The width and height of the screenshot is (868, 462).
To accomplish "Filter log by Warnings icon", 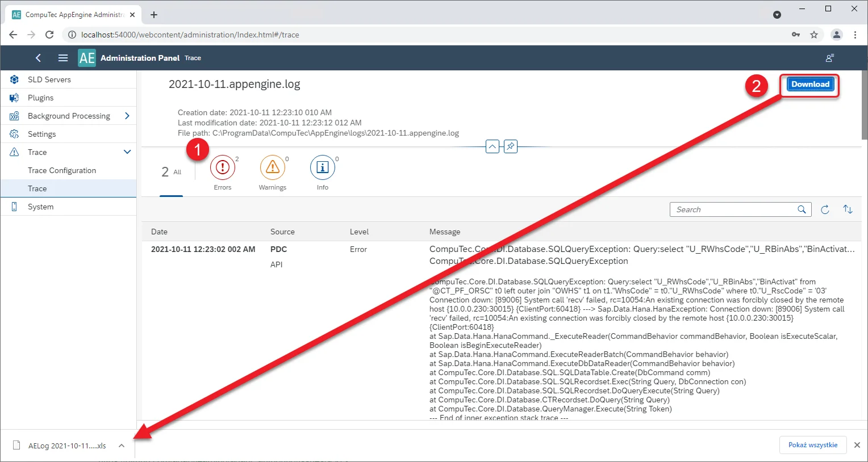I will point(273,167).
